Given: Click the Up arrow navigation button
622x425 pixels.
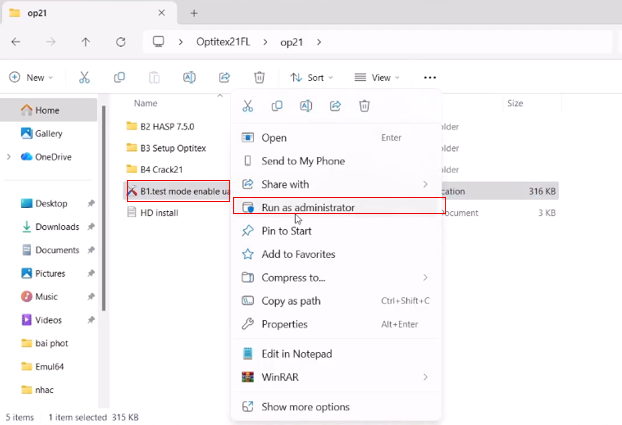Looking at the screenshot, I should coord(86,43).
